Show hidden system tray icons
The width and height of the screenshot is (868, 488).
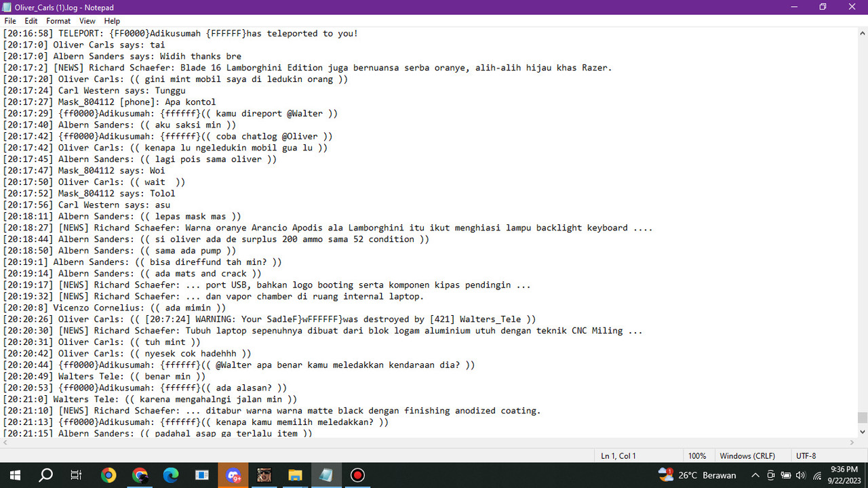point(755,475)
